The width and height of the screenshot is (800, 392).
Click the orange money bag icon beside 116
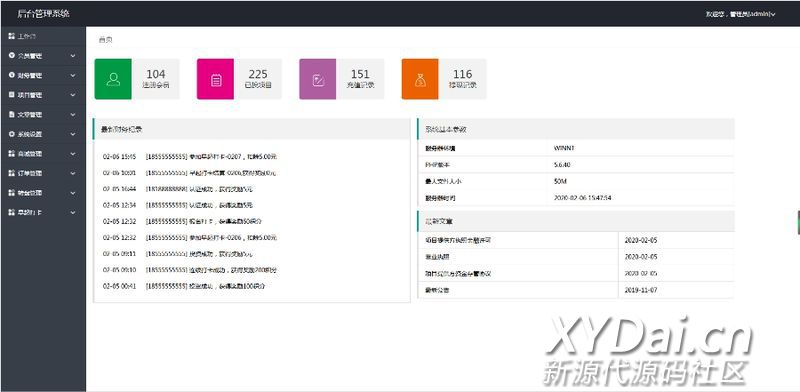[x=420, y=79]
